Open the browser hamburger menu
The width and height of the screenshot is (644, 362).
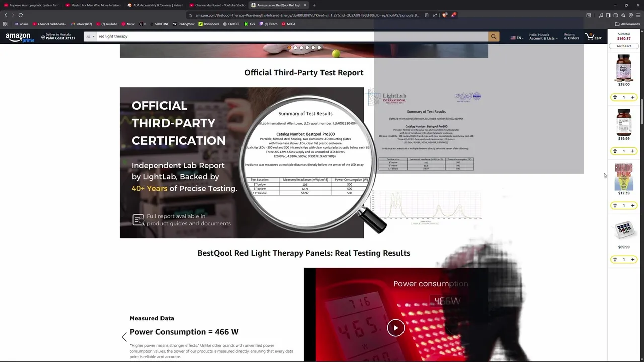click(x=638, y=15)
